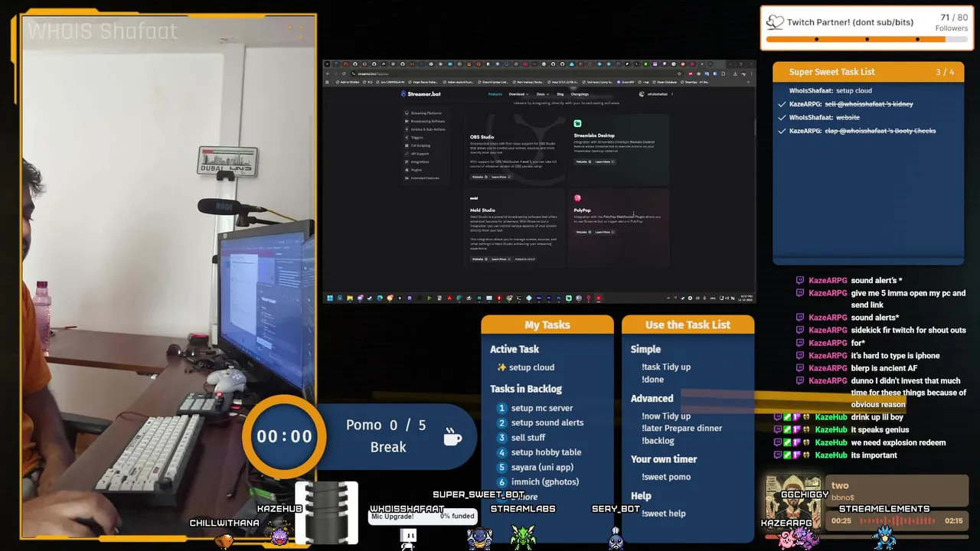Toggle checkmark for Booty Cheeks task
Screen dimensions: 980x551
[x=782, y=131]
